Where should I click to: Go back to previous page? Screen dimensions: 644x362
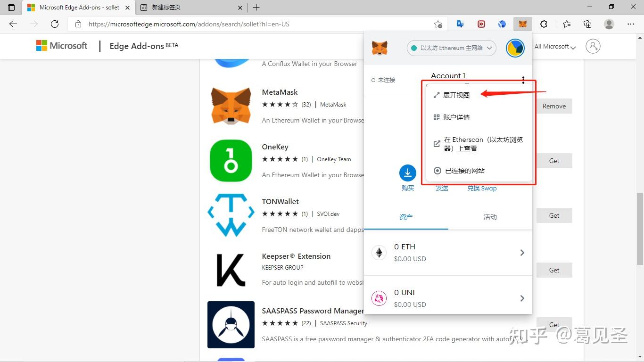(13, 24)
